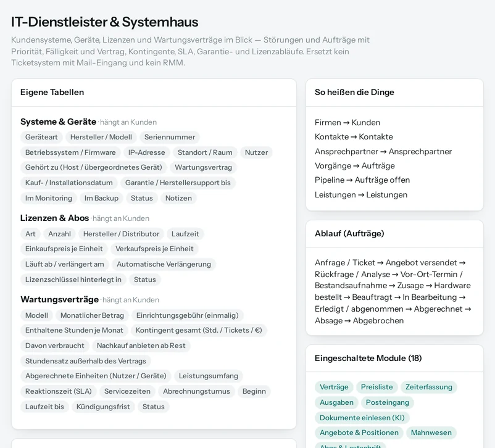The image size is (495, 448).
Task: Click the Abrechnungsturnus chip
Action: [196, 391]
